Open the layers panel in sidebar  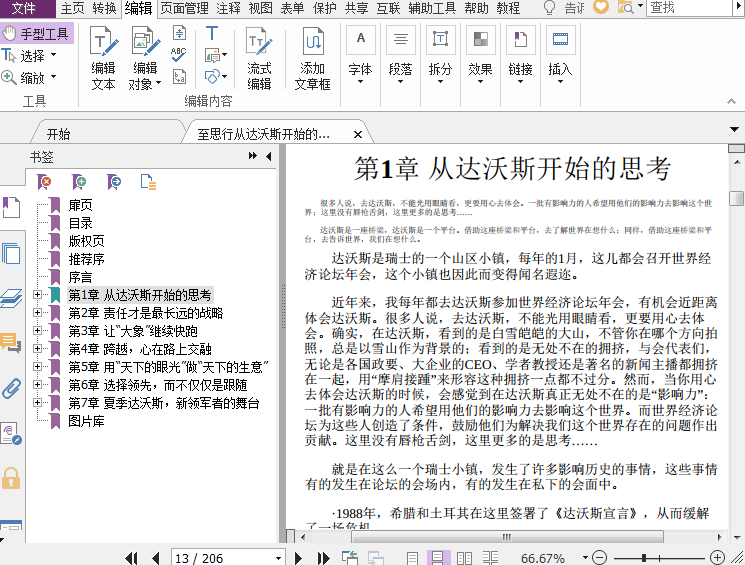(x=11, y=298)
